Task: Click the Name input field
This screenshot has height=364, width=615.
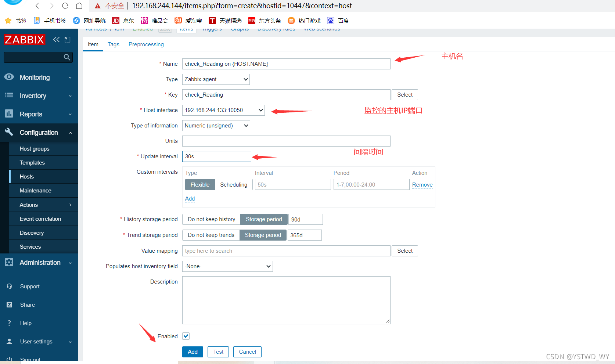Action: 286,64
